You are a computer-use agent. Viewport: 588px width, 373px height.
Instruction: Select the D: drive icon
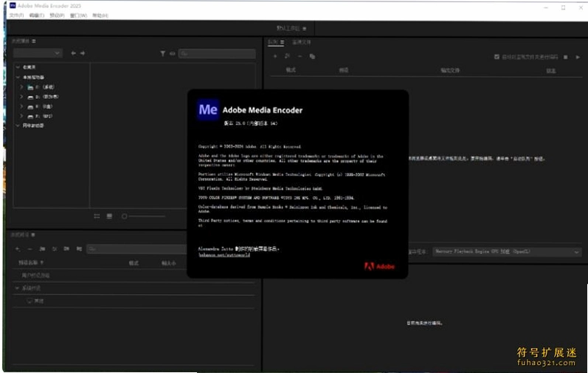pos(30,97)
